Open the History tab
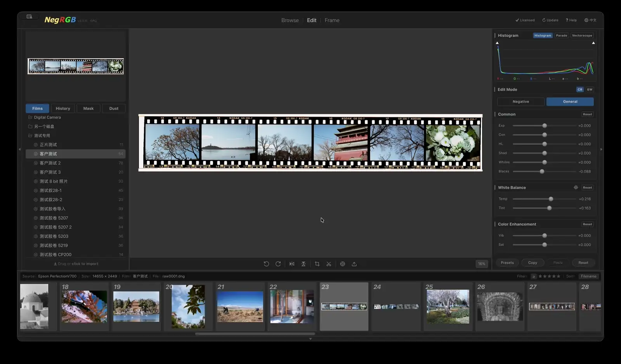This screenshot has height=364, width=621. 63,109
